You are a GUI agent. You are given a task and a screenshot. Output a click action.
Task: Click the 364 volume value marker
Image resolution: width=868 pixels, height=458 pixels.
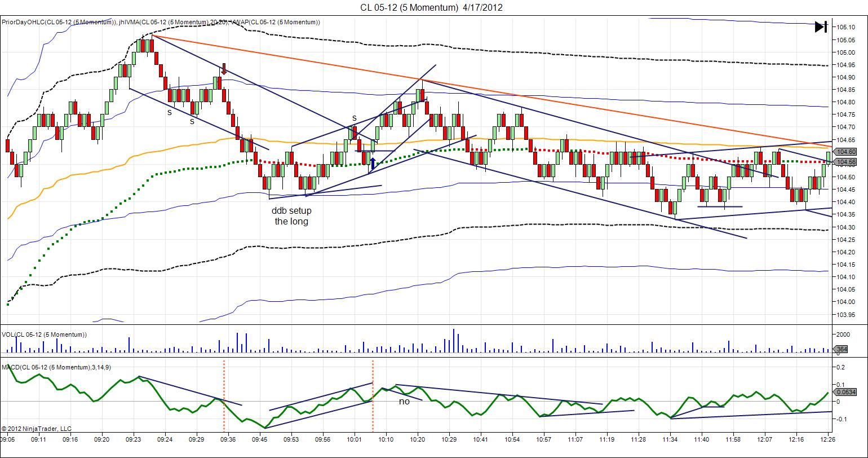[842, 350]
